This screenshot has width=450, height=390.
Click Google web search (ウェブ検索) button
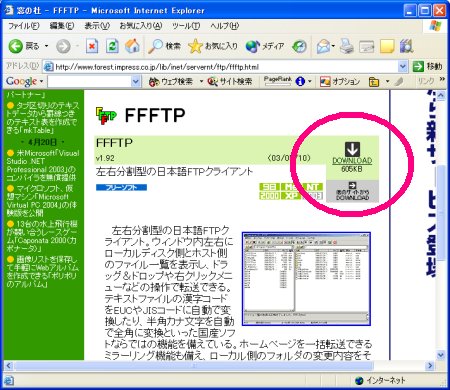click(170, 81)
